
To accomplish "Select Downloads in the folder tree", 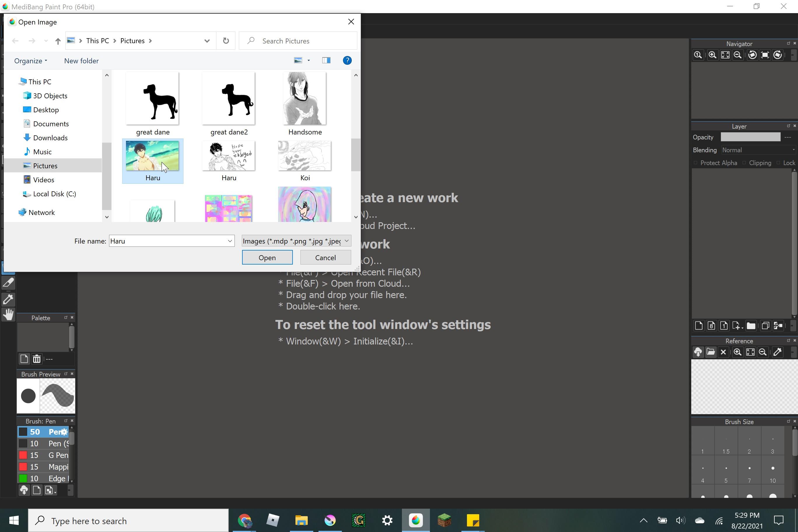I will [x=50, y=138].
